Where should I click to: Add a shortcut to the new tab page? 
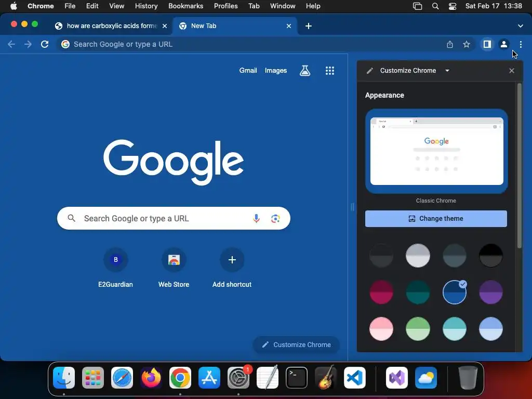click(232, 269)
